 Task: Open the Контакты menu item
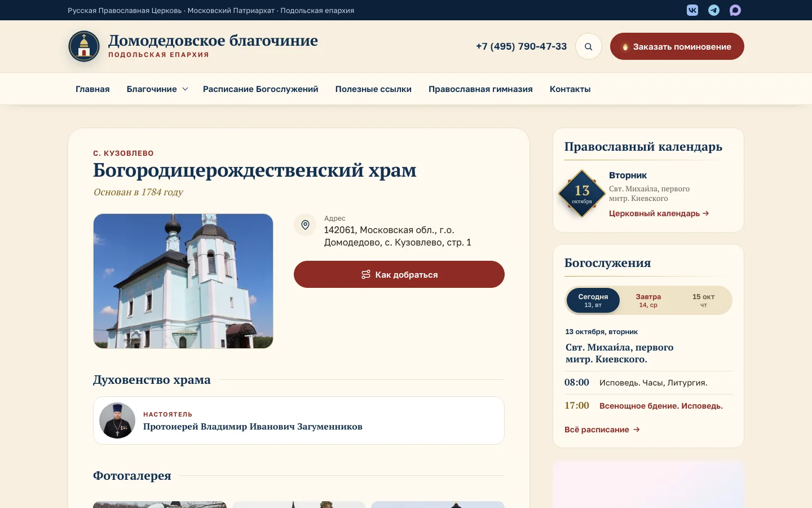point(570,89)
